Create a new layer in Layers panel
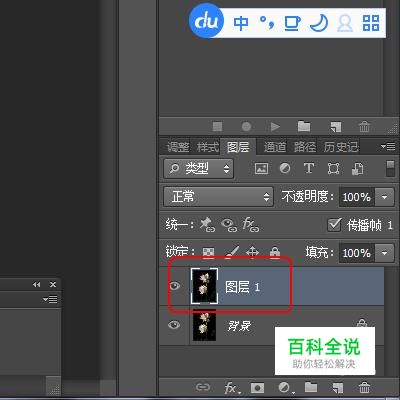The height and width of the screenshot is (400, 400). tap(337, 388)
